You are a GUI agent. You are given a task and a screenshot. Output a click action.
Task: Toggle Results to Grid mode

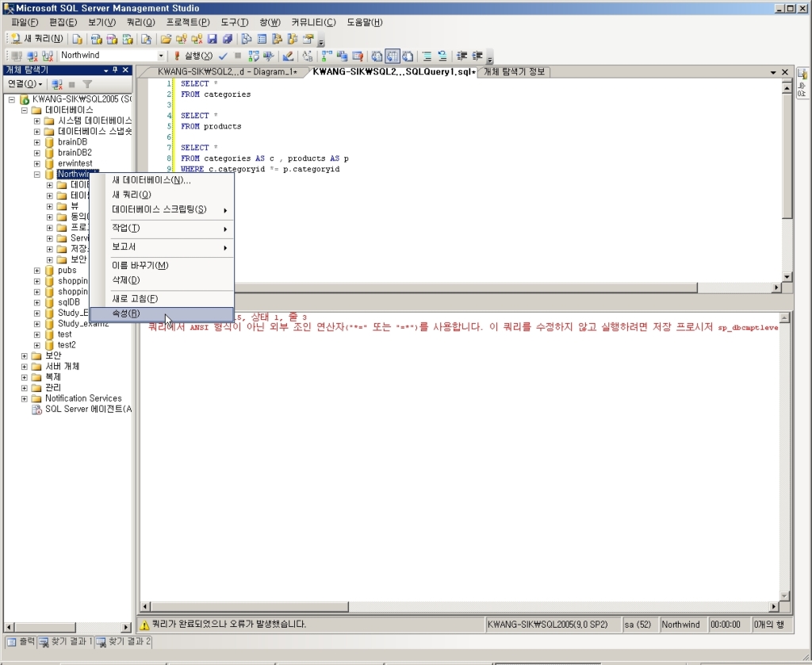point(393,56)
